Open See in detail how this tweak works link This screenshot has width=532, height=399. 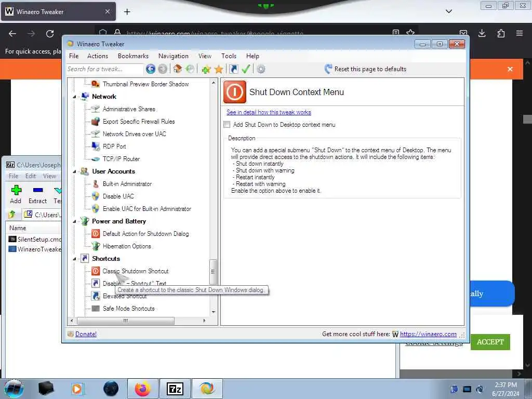pyautogui.click(x=269, y=112)
